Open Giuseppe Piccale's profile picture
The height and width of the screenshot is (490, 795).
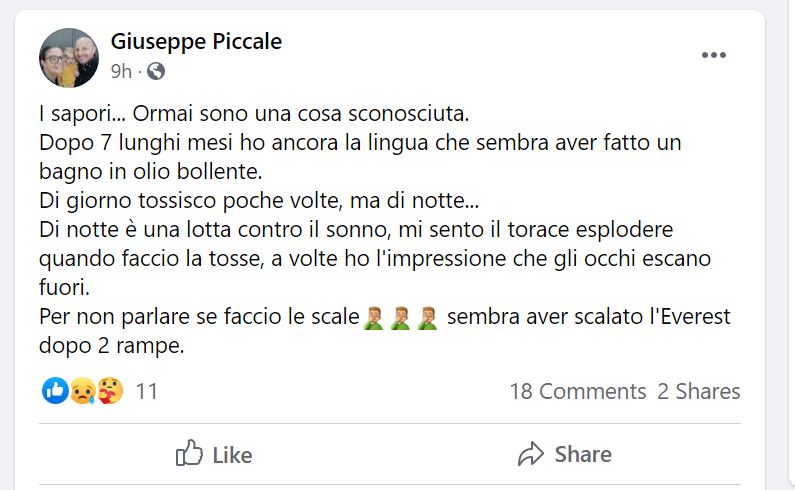(x=69, y=57)
